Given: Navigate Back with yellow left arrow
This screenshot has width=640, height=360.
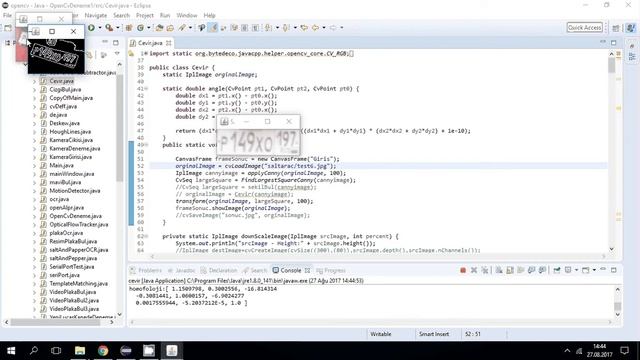Looking at the screenshot, I should (x=316, y=28).
